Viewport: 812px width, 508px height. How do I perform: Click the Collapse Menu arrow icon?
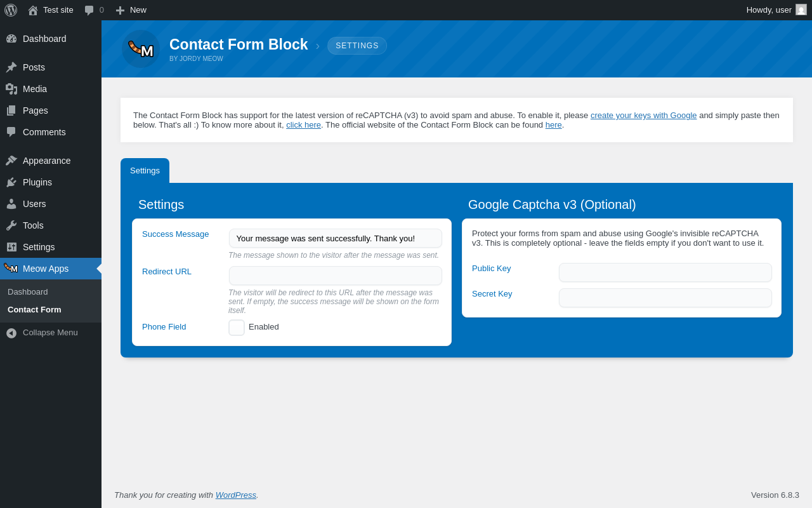click(x=11, y=333)
